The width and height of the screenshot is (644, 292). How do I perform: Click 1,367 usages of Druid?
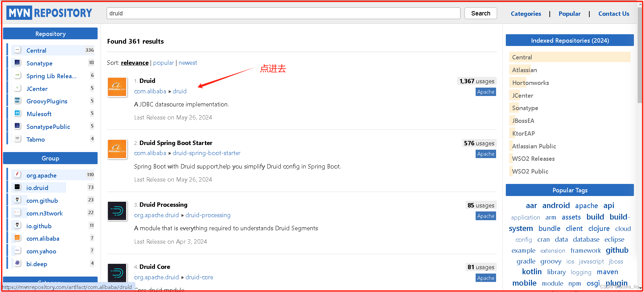477,81
